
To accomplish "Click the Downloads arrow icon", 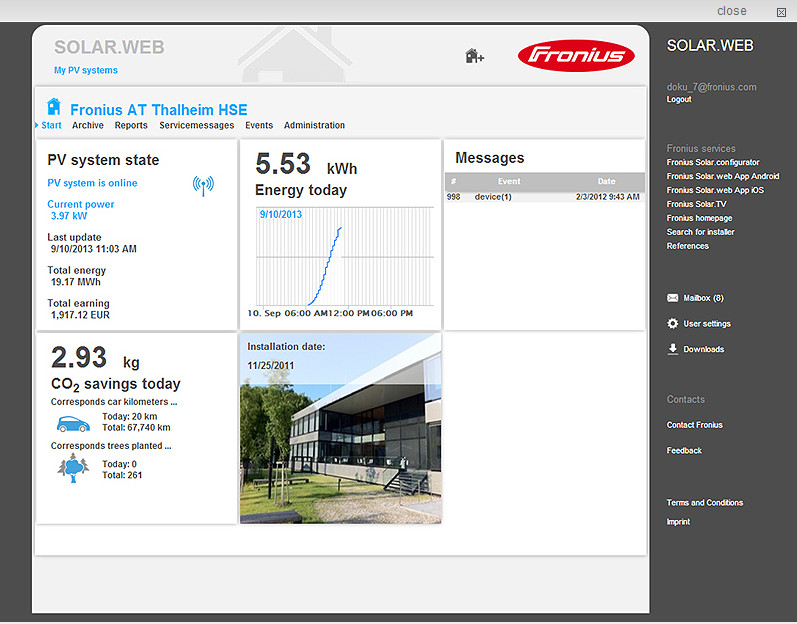I will [x=672, y=349].
